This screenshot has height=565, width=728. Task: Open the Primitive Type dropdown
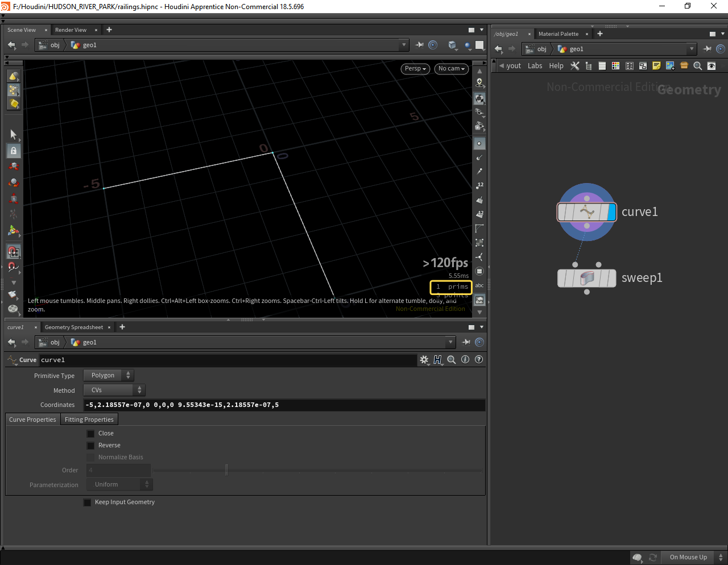point(109,376)
